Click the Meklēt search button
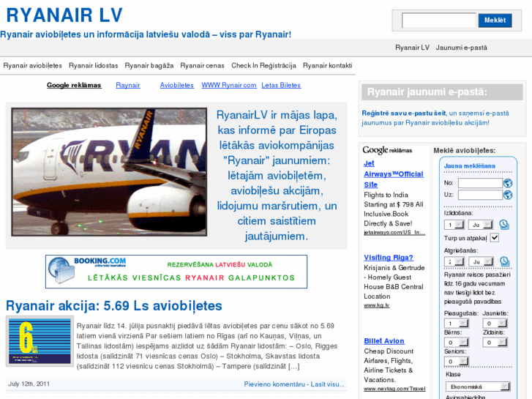 [x=495, y=20]
